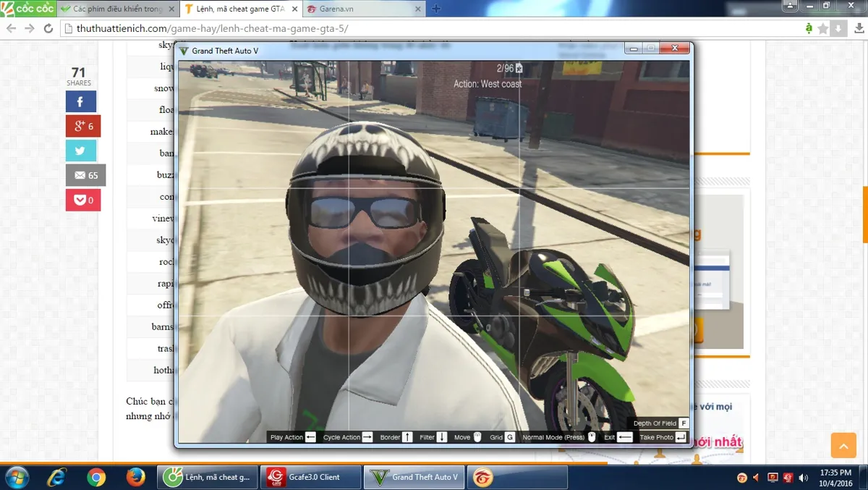Click the show desktop strip beside the clock
868x490 pixels.
tap(863, 478)
